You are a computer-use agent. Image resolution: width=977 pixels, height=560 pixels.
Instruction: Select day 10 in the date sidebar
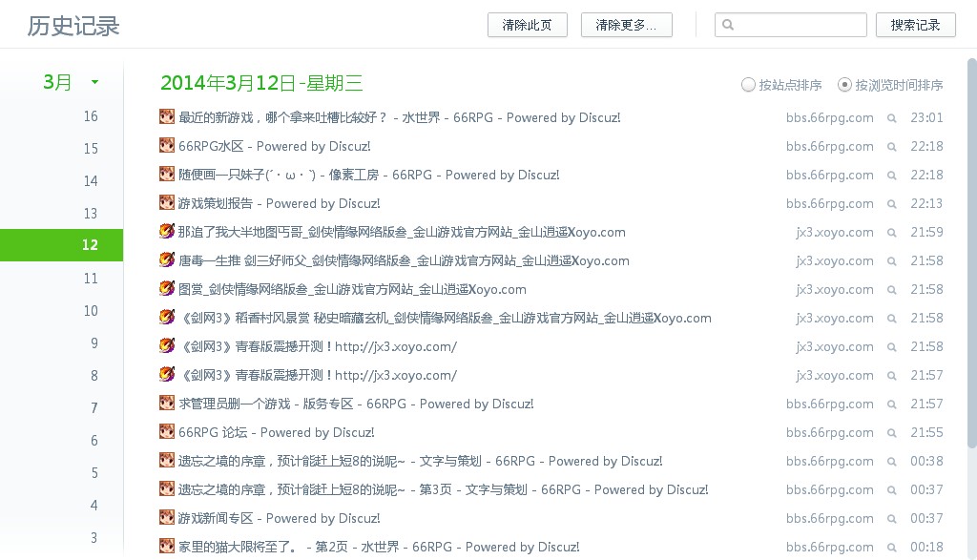point(91,311)
